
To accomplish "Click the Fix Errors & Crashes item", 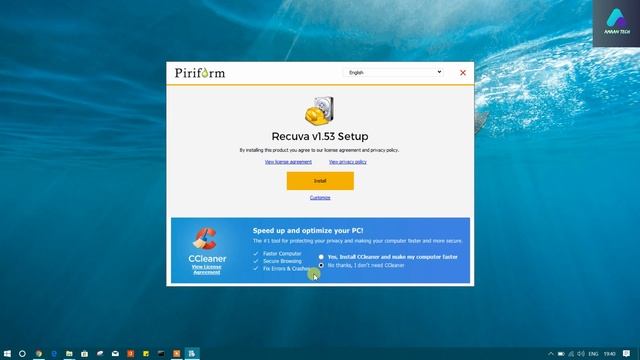I will [x=282, y=269].
